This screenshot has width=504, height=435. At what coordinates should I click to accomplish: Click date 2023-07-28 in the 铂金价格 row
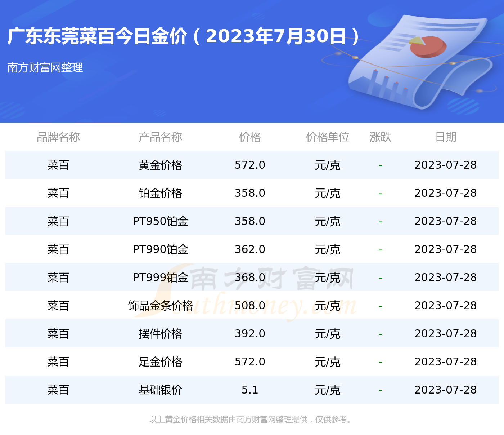tap(446, 193)
